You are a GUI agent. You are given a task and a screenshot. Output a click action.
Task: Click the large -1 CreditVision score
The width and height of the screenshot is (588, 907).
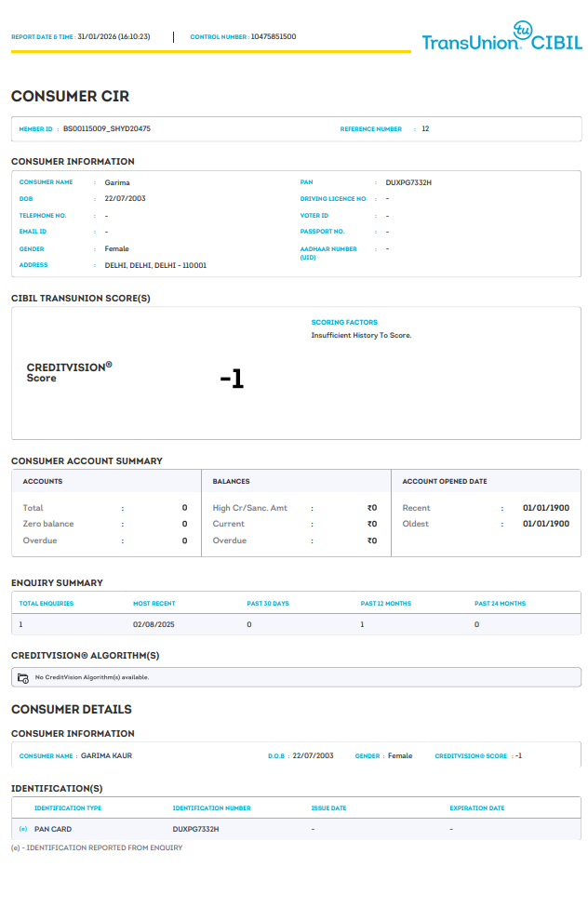(x=232, y=379)
